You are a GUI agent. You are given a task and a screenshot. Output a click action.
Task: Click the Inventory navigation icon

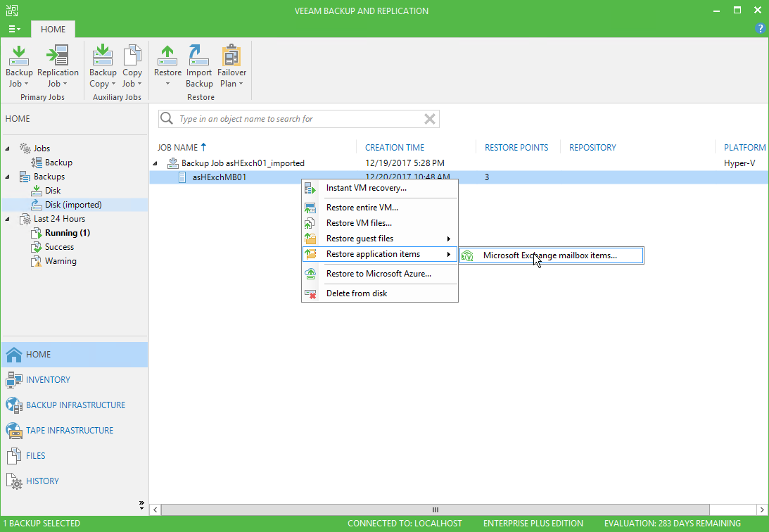14,379
